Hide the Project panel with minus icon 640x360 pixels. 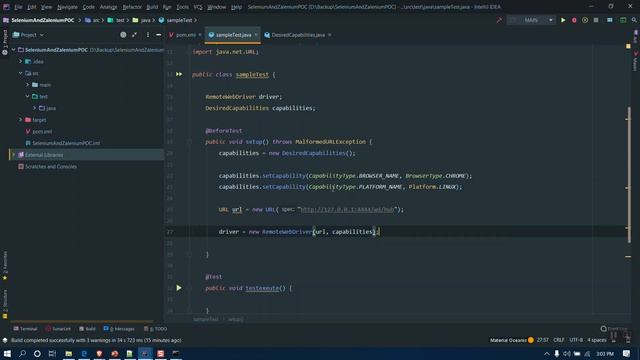click(x=158, y=35)
